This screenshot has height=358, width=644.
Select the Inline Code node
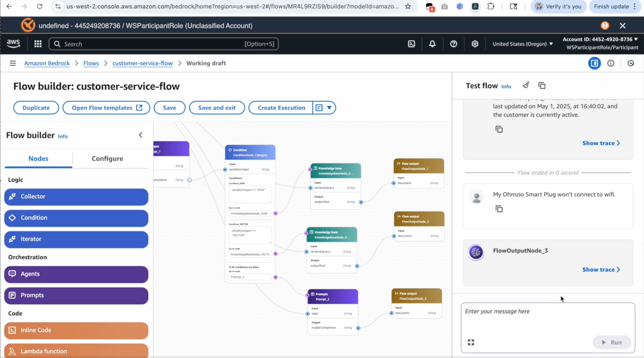[x=76, y=330]
